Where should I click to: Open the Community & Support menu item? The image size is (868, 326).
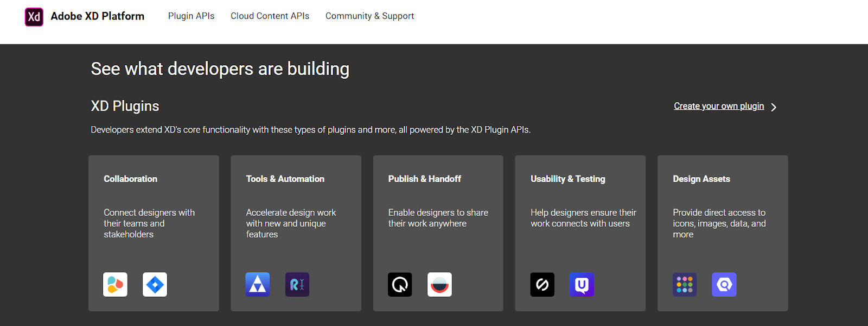pyautogui.click(x=369, y=16)
